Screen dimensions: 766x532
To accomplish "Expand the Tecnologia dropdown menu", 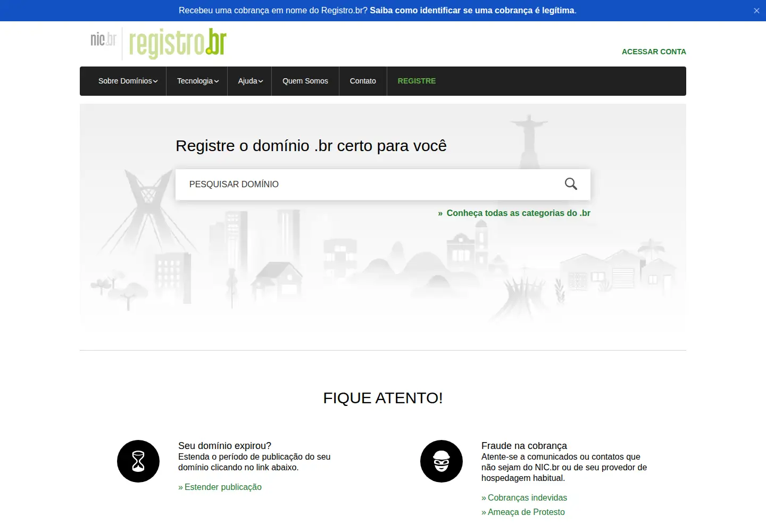I will pyautogui.click(x=197, y=81).
